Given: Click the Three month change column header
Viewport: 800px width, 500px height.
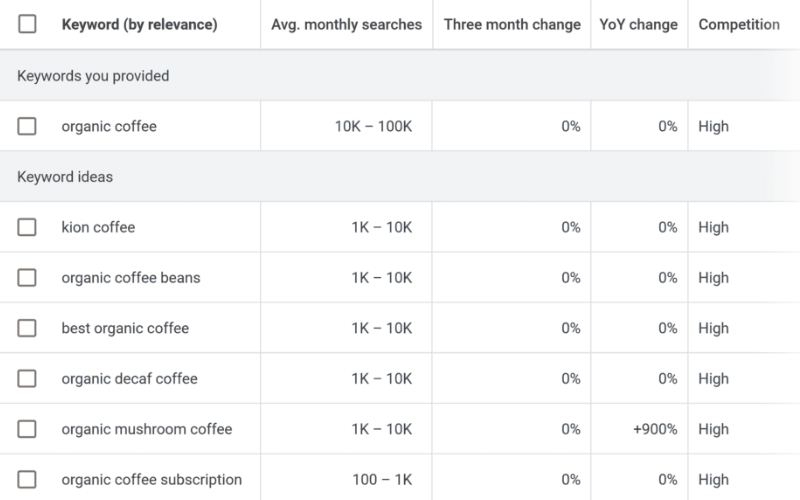Looking at the screenshot, I should (x=512, y=25).
